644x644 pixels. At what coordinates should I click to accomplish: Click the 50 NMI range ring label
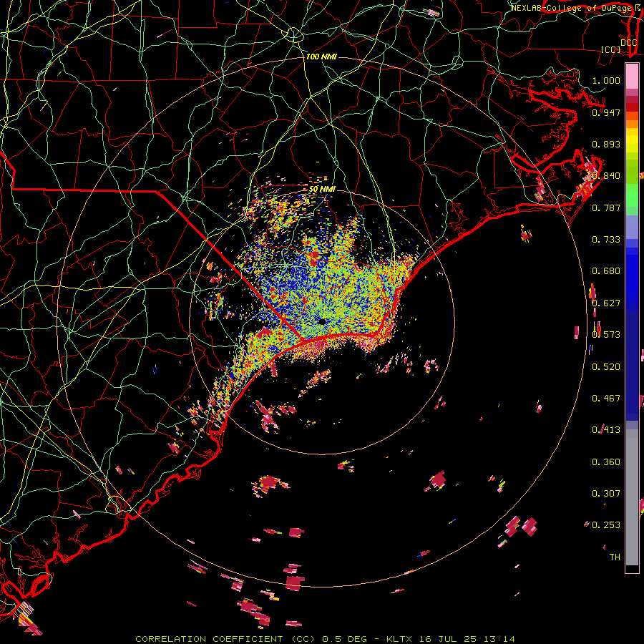point(323,190)
